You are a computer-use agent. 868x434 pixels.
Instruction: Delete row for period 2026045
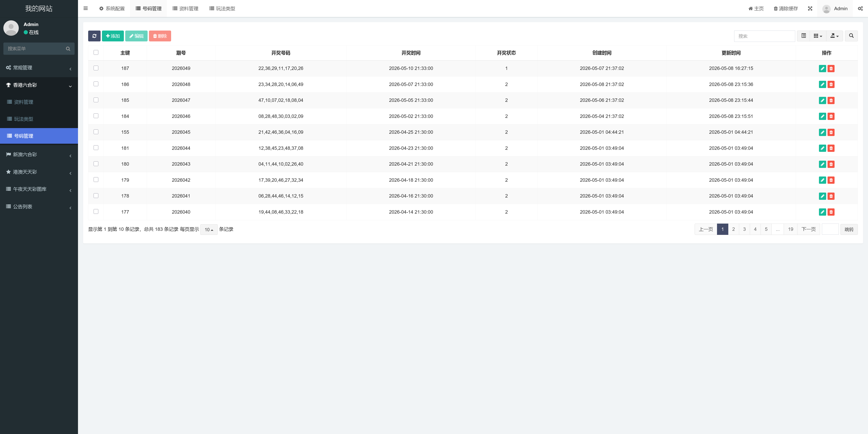(831, 132)
